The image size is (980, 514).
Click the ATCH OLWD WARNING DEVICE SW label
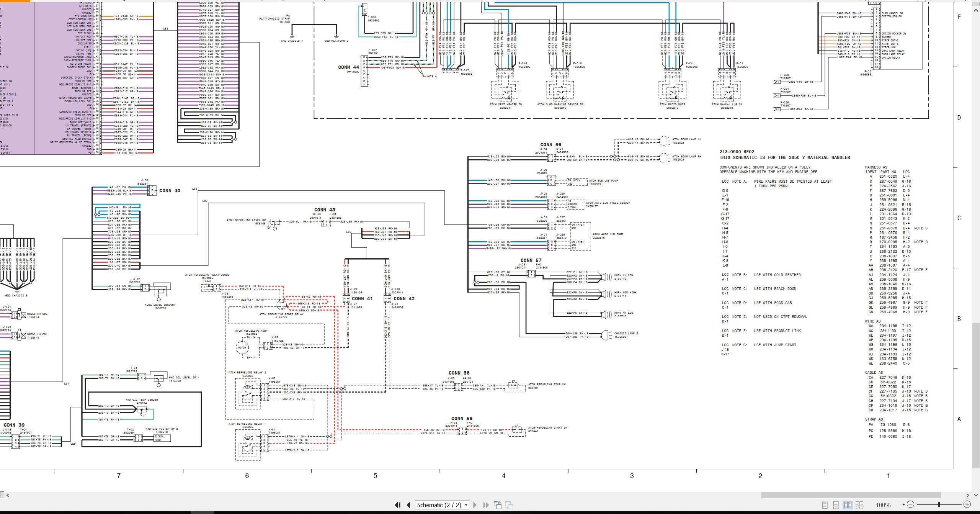[x=560, y=104]
